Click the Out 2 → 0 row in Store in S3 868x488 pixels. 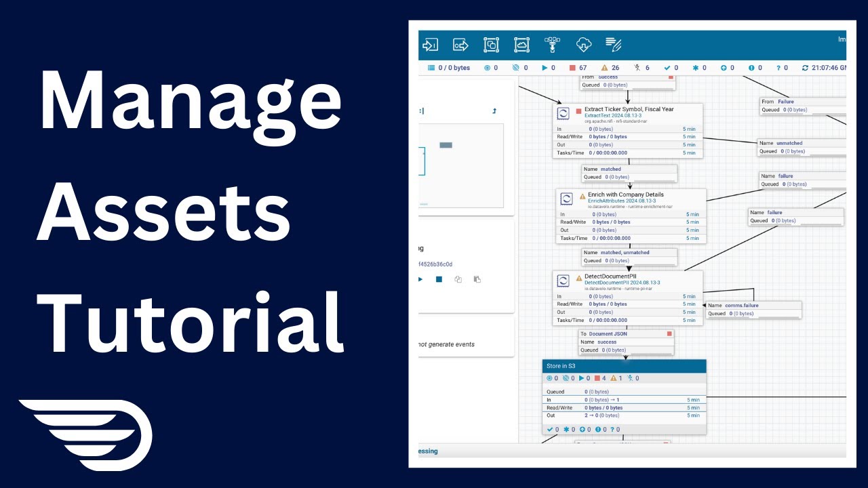pos(625,416)
